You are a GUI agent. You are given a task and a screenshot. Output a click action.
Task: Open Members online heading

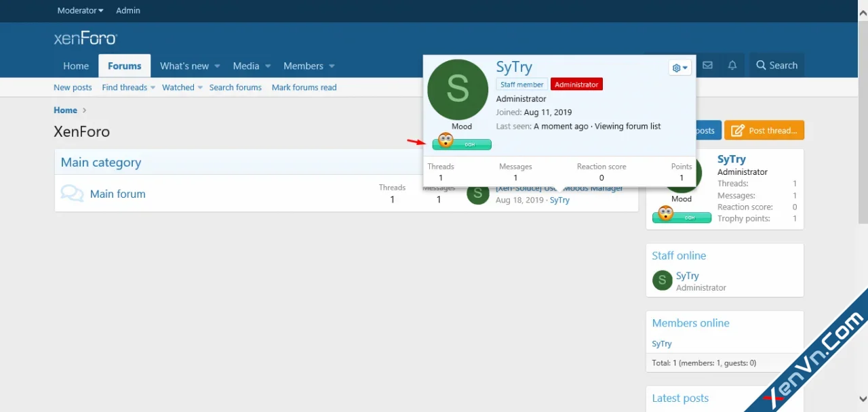coord(690,323)
